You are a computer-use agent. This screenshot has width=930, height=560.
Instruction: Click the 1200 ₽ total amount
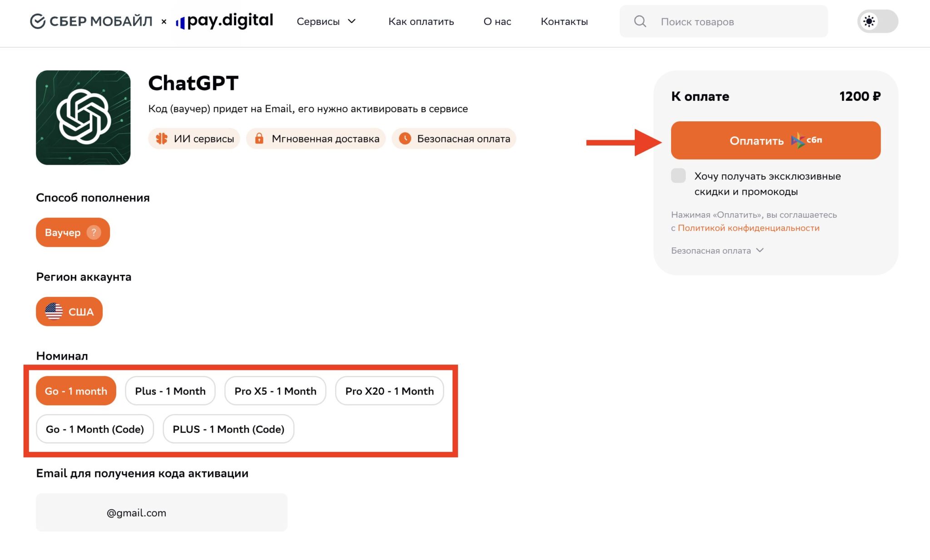860,96
